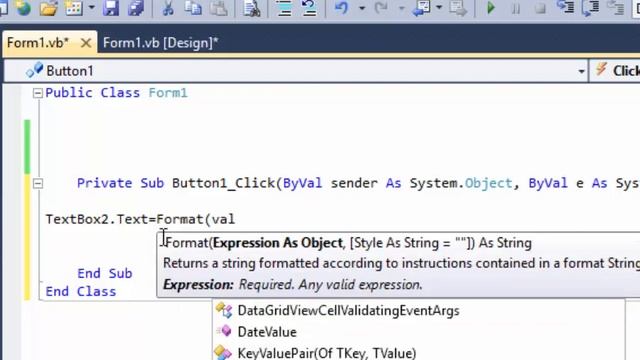
Task: Click the End Class line
Action: click(x=81, y=291)
